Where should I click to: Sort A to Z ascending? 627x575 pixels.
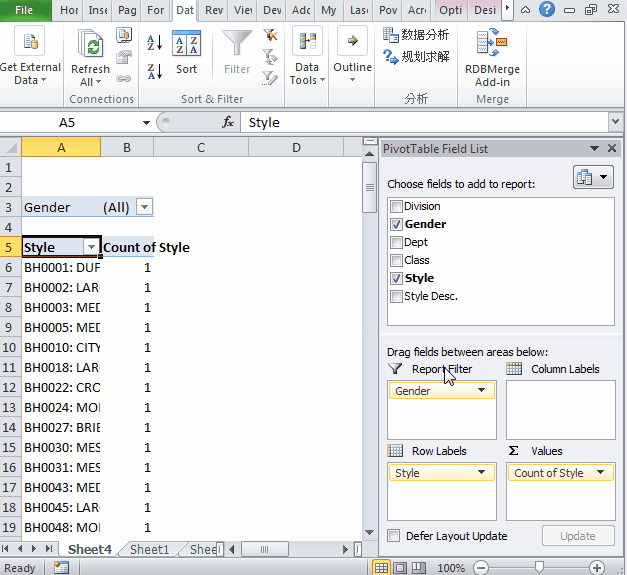[x=155, y=42]
